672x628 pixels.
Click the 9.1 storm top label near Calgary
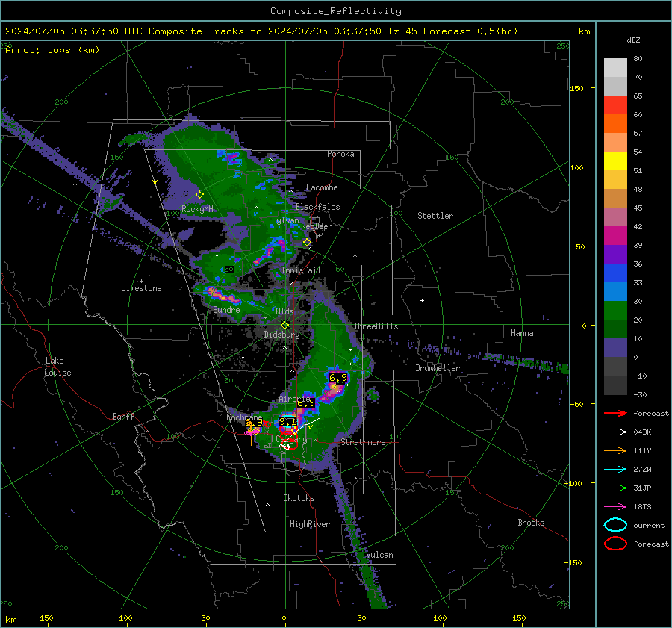coord(287,422)
